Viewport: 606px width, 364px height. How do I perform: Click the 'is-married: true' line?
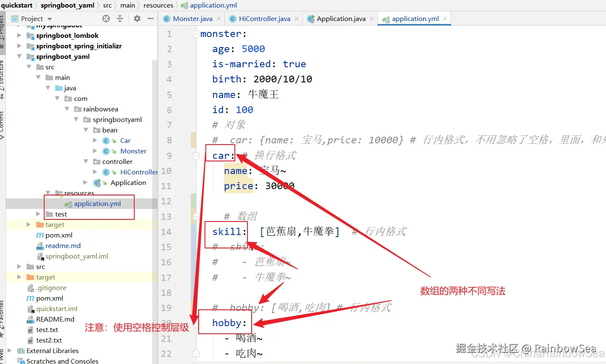259,64
